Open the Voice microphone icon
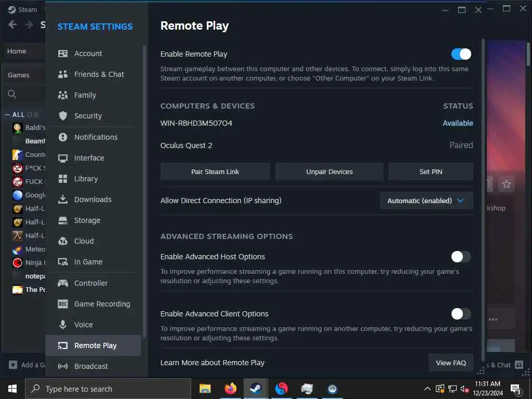The image size is (532, 399). point(63,325)
